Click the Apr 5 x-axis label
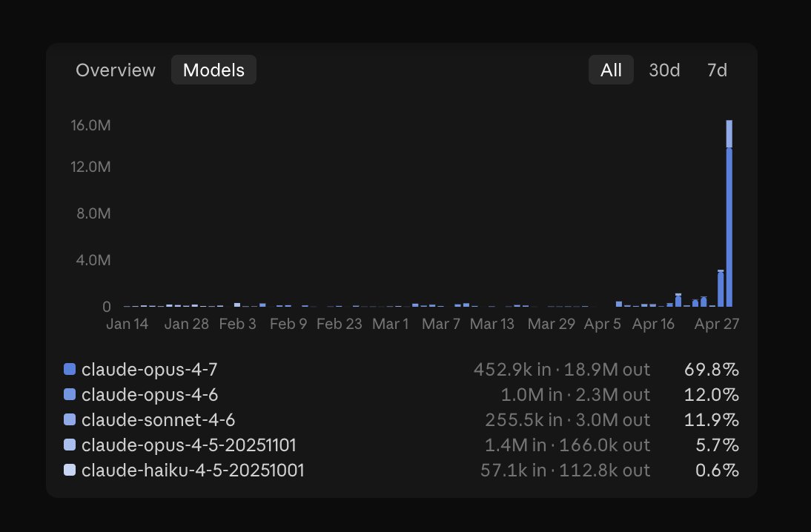The height and width of the screenshot is (532, 811). tap(603, 324)
